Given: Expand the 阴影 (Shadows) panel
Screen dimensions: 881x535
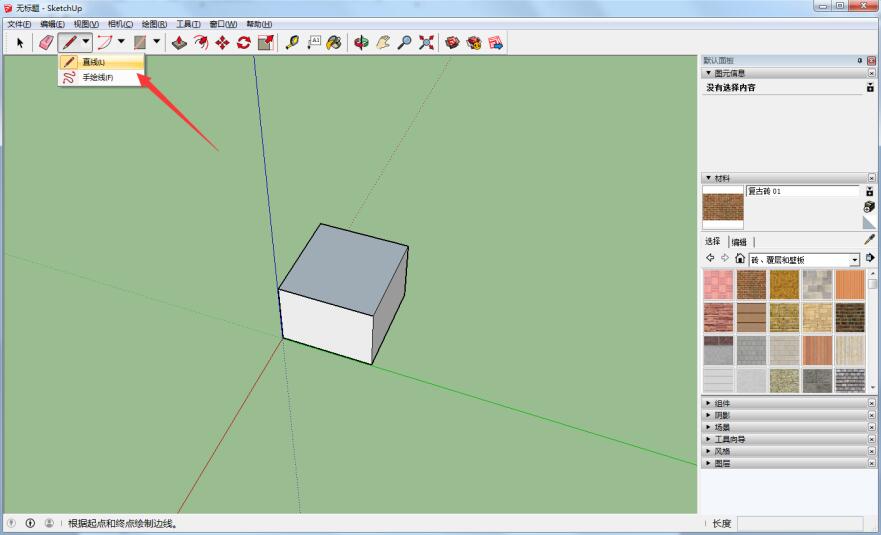Looking at the screenshot, I should (722, 415).
